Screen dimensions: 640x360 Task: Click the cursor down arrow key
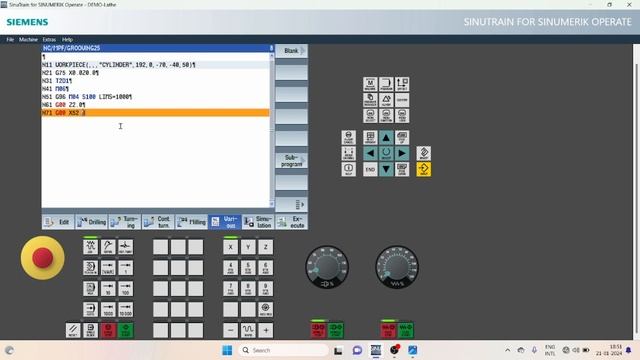click(386, 169)
